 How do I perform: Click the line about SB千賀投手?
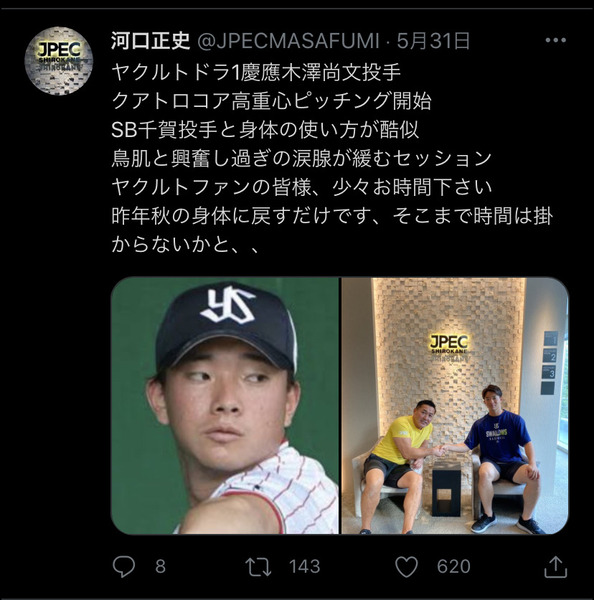[x=265, y=130]
